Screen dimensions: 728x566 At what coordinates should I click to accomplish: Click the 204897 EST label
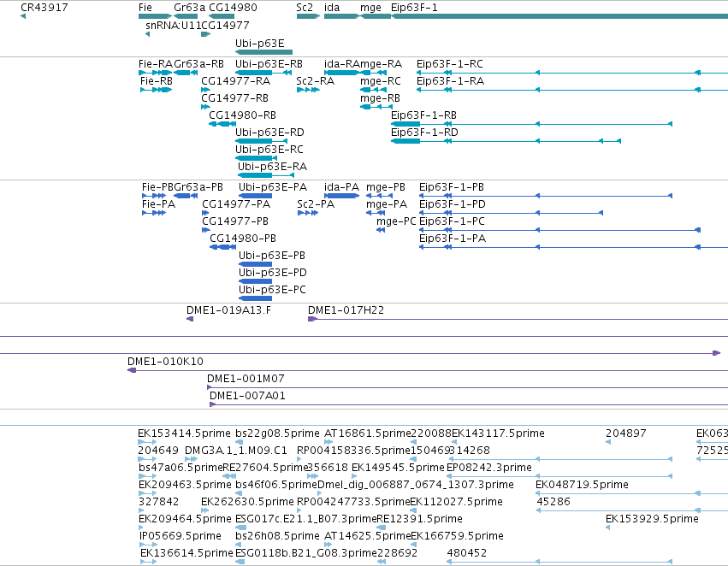tap(626, 433)
